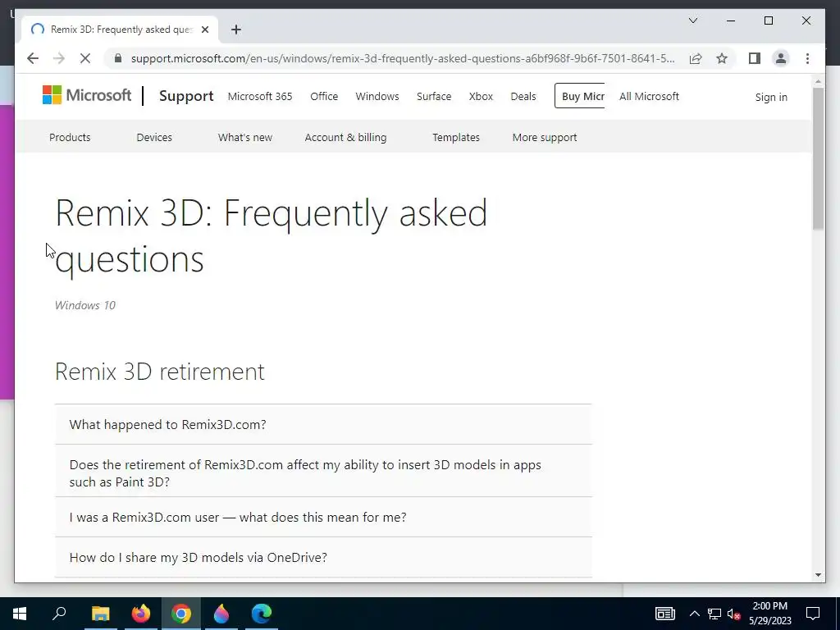
Task: Open Microsoft Edge from taskbar
Action: tap(262, 614)
